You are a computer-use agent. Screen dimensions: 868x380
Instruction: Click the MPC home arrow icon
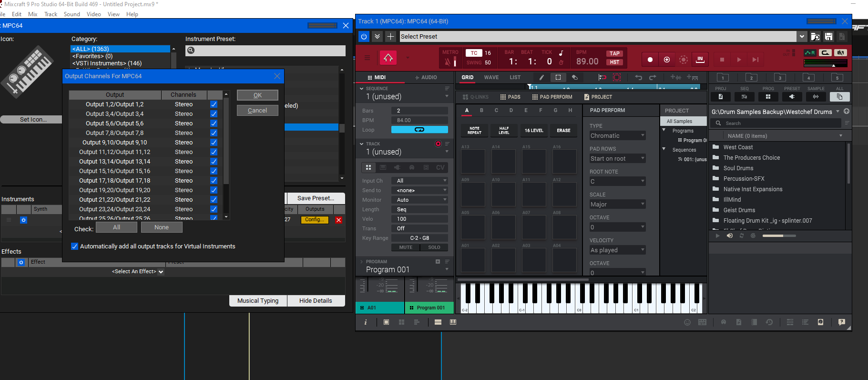point(388,58)
